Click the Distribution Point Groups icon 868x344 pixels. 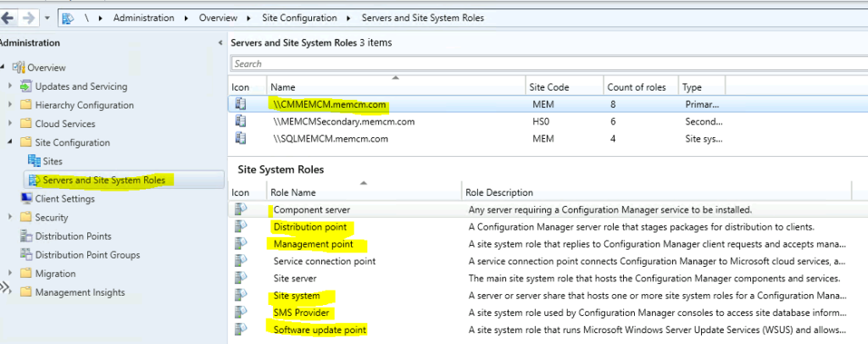[26, 255]
